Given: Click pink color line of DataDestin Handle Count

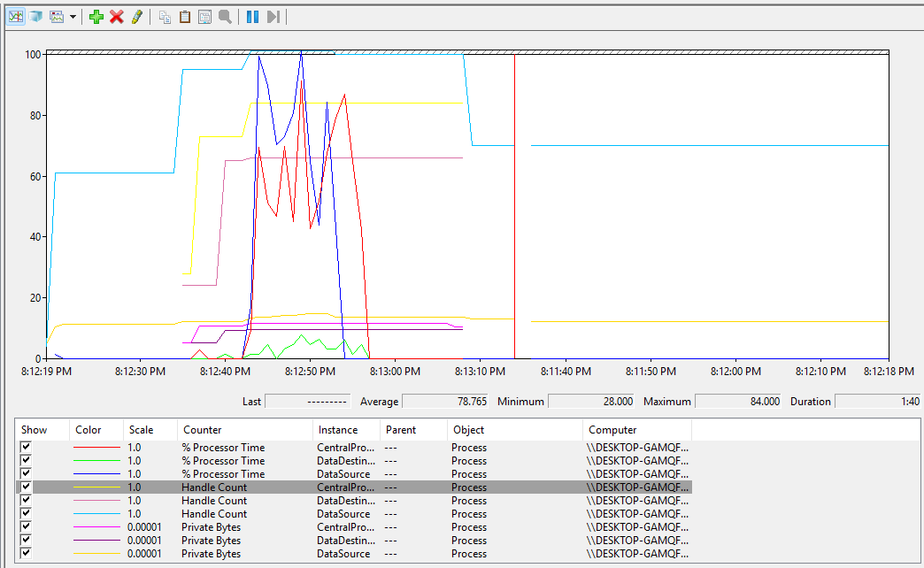Looking at the screenshot, I should point(96,501).
